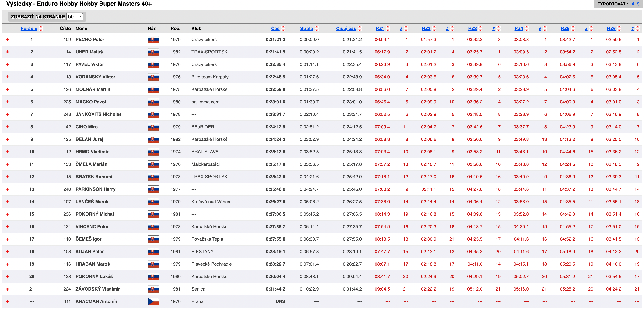Click the page title Výsledky Enduro Hobby

79,4
